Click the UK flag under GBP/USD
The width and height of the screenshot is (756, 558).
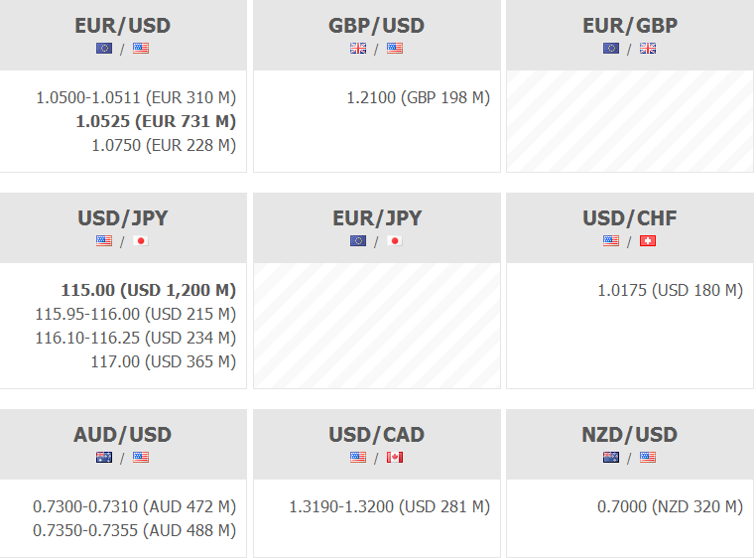click(358, 48)
